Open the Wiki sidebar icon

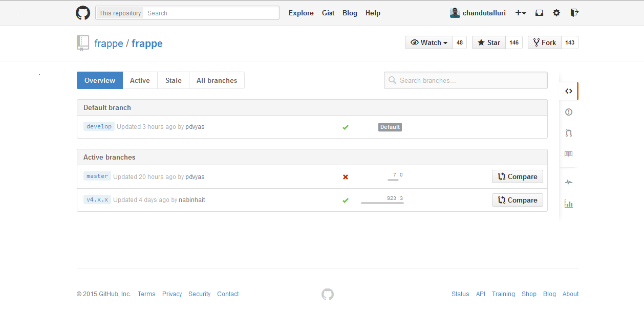[569, 154]
